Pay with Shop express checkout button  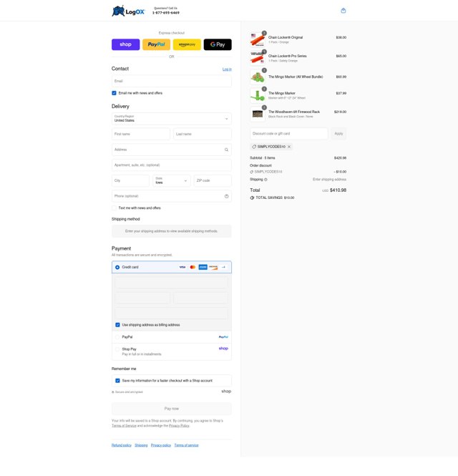click(126, 44)
